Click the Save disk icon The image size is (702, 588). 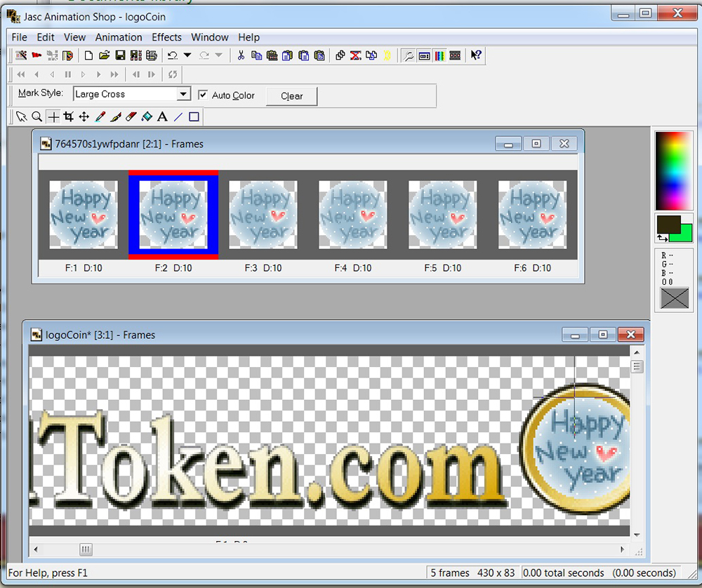(120, 55)
